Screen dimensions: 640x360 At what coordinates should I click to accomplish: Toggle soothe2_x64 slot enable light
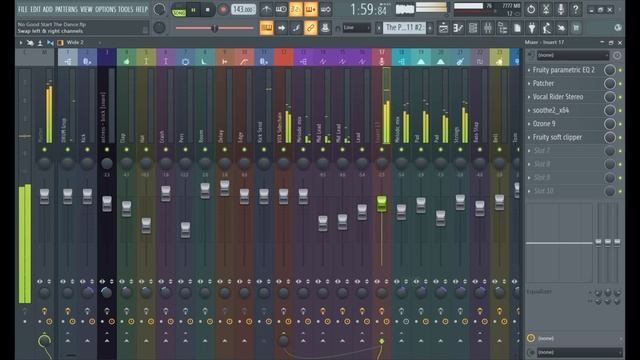pos(620,111)
